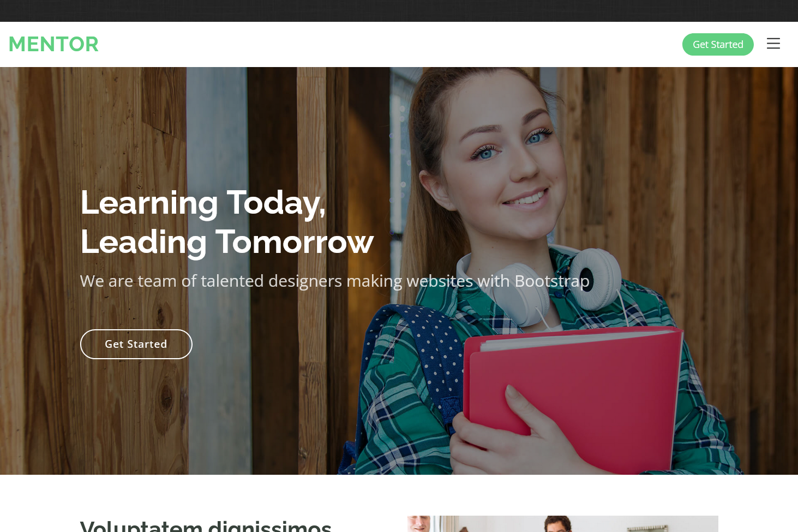Click empty white header area beside logo

(382, 44)
